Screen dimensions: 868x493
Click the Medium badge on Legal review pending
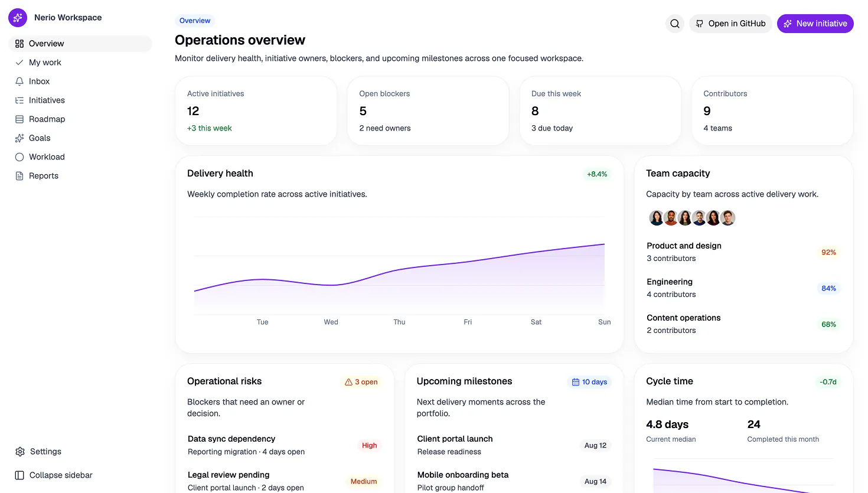tap(364, 481)
